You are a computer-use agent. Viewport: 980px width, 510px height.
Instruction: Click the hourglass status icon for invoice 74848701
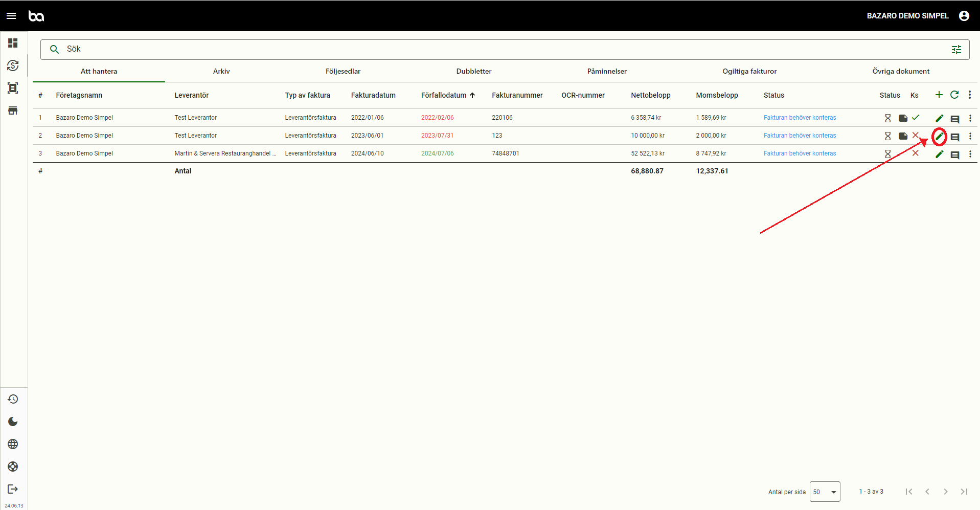click(x=888, y=154)
